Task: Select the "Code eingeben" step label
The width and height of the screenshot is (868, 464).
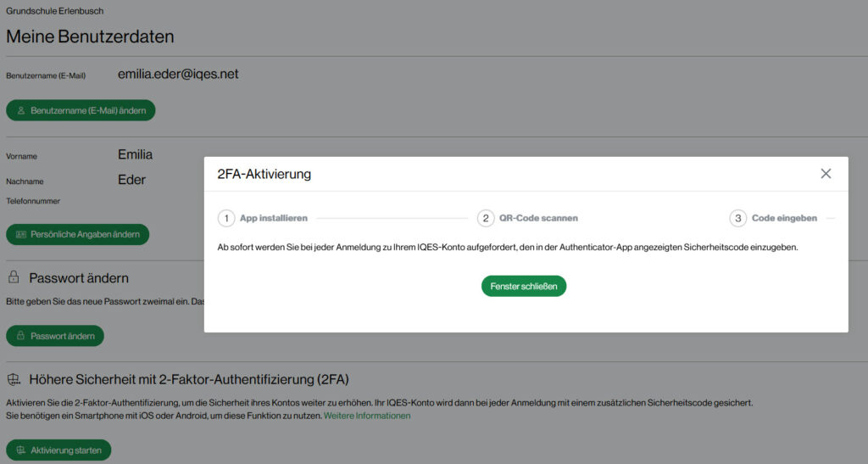Action: (x=784, y=218)
